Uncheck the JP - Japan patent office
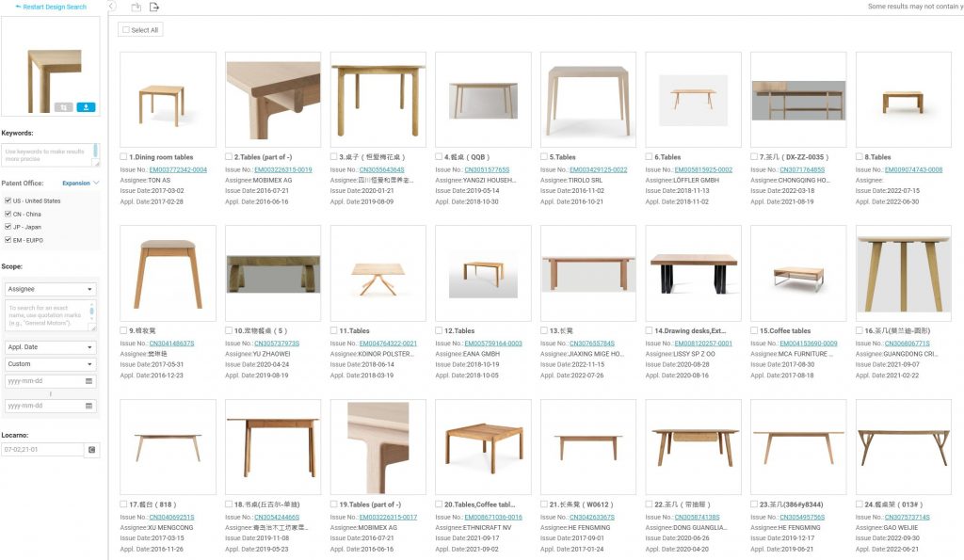The image size is (964, 560). click(8, 227)
